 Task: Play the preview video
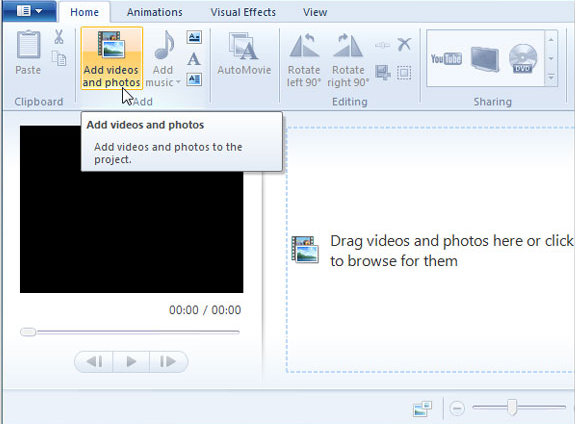(131, 362)
